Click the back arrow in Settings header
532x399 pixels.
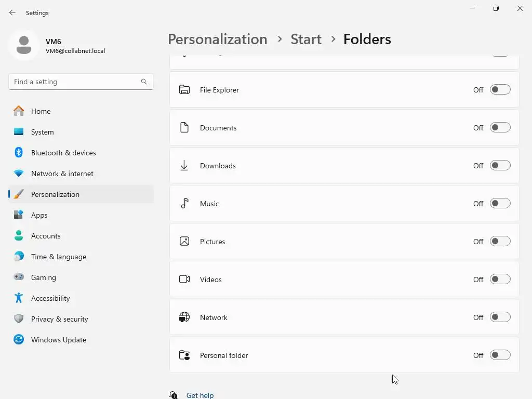click(x=12, y=12)
